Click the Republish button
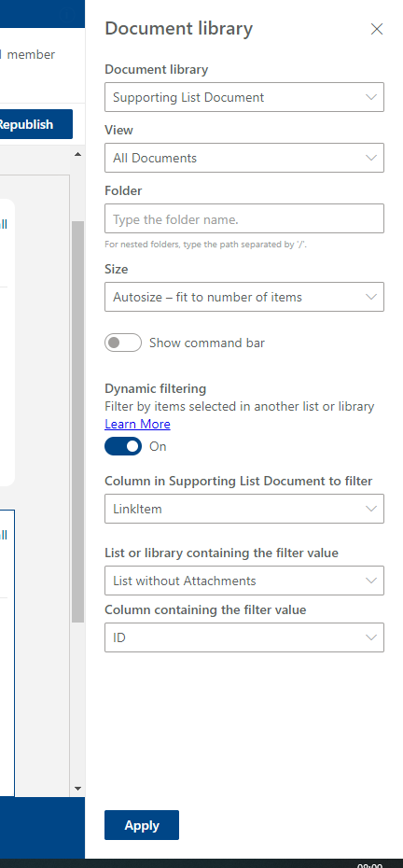The height and width of the screenshot is (868, 403). (36, 124)
